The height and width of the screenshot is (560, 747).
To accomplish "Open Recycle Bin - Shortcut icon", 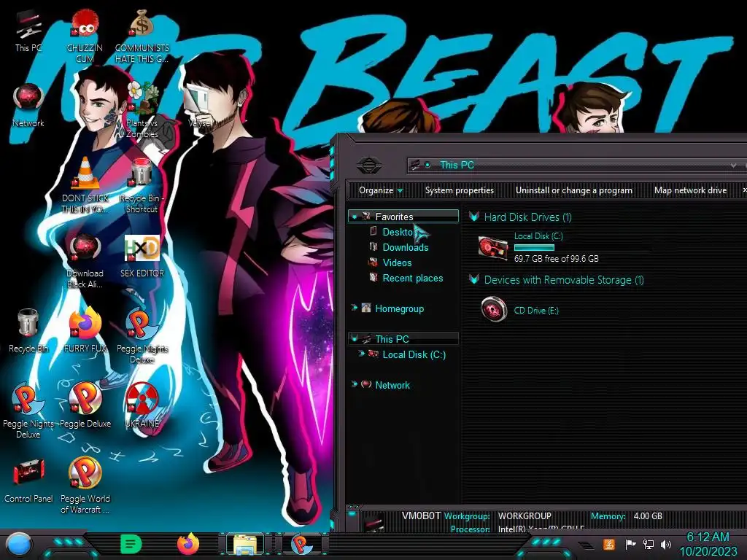I will pyautogui.click(x=142, y=186).
